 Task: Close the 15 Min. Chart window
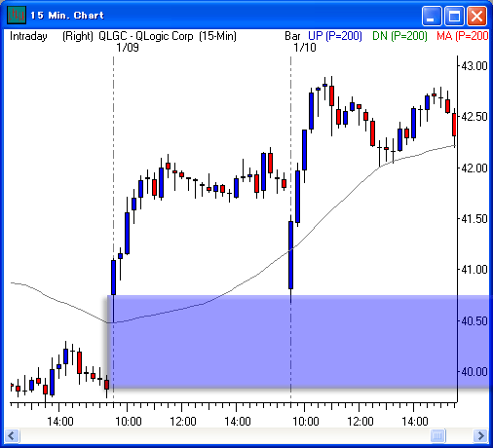(x=476, y=16)
